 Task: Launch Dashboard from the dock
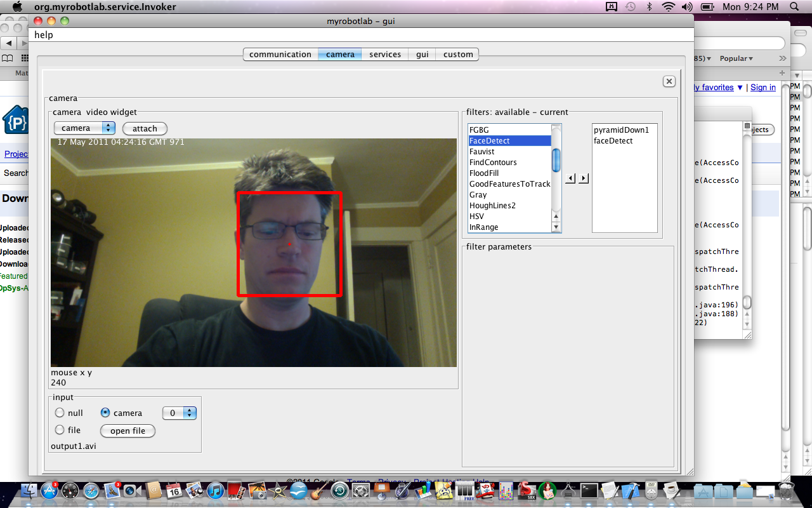pyautogui.click(x=70, y=491)
